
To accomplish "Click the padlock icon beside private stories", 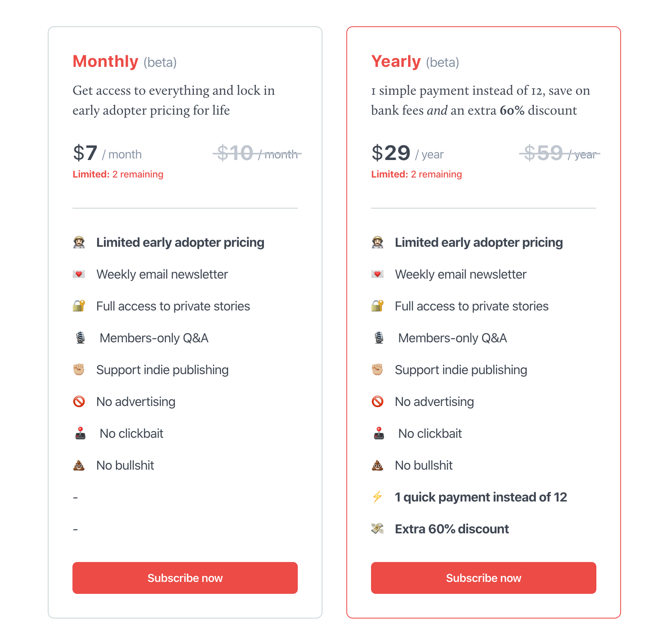I will tap(79, 306).
